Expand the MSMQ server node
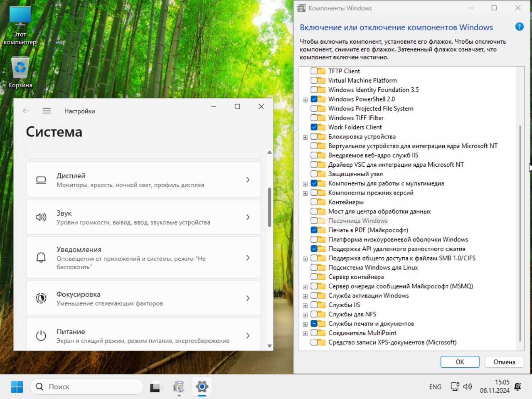The width and height of the screenshot is (532, 399). click(x=305, y=287)
